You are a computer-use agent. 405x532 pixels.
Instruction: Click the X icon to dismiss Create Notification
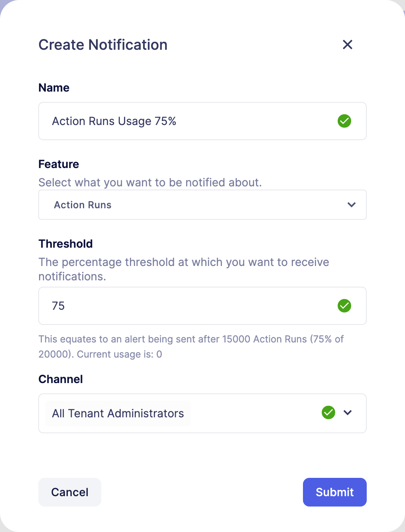[347, 45]
